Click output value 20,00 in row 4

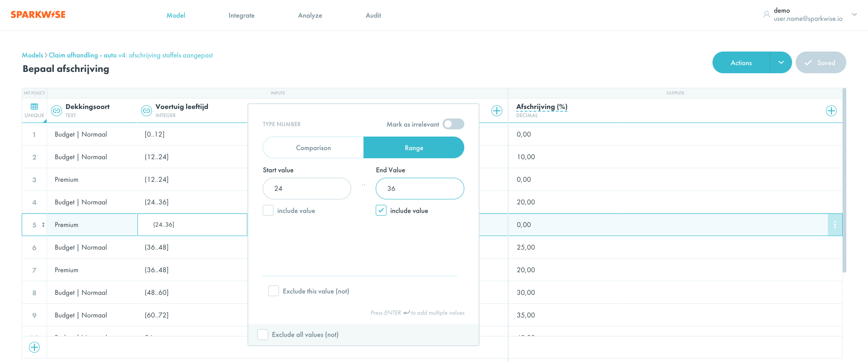526,202
